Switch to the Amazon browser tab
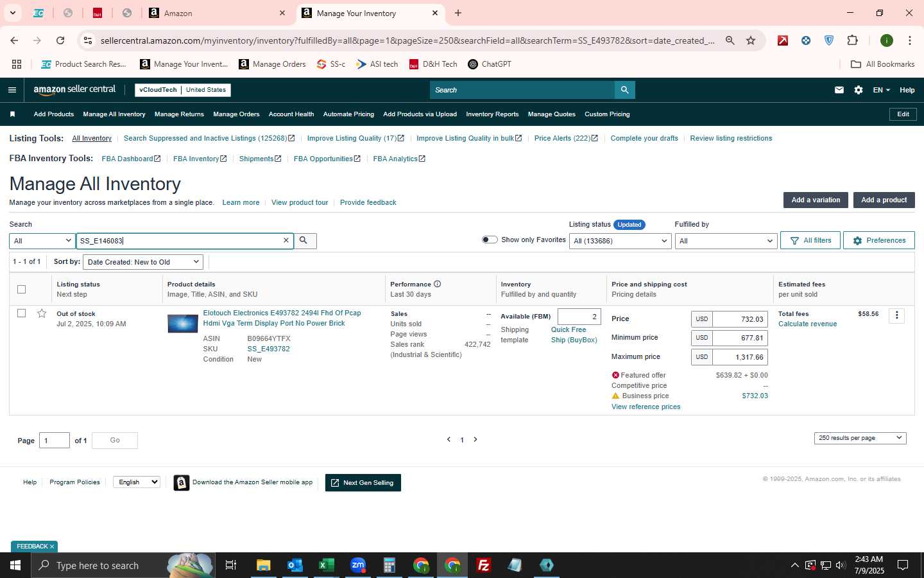Screen dimensions: 924x578 217,13
